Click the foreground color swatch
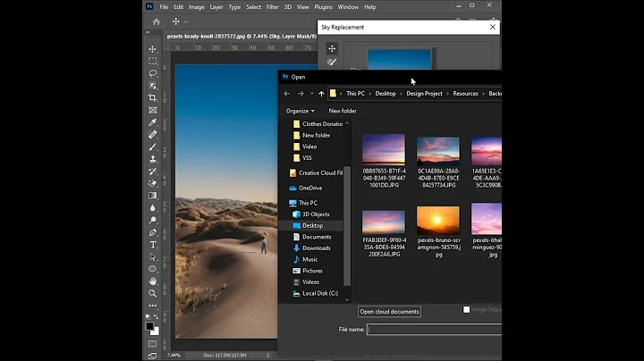 click(x=149, y=326)
